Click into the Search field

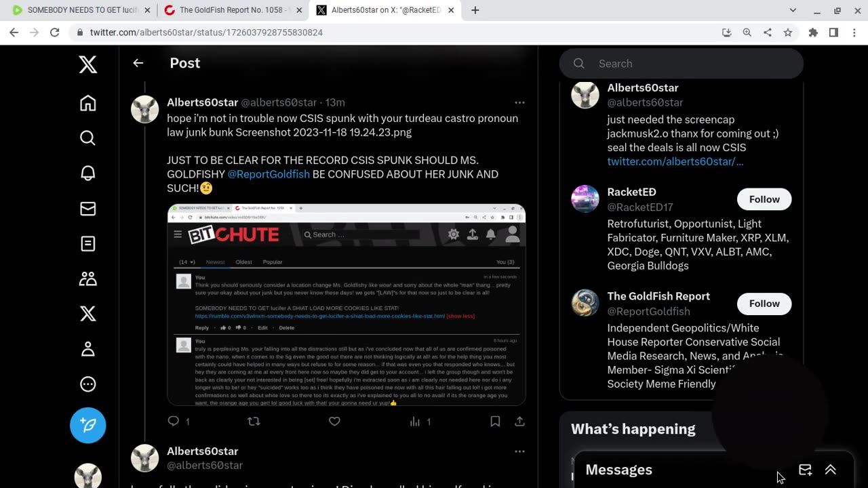tap(681, 64)
